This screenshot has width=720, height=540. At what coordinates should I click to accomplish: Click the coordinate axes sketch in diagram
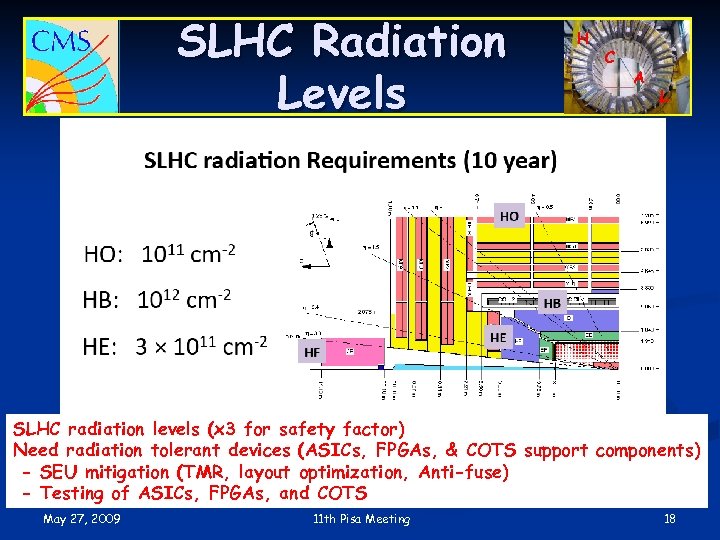[x=319, y=241]
